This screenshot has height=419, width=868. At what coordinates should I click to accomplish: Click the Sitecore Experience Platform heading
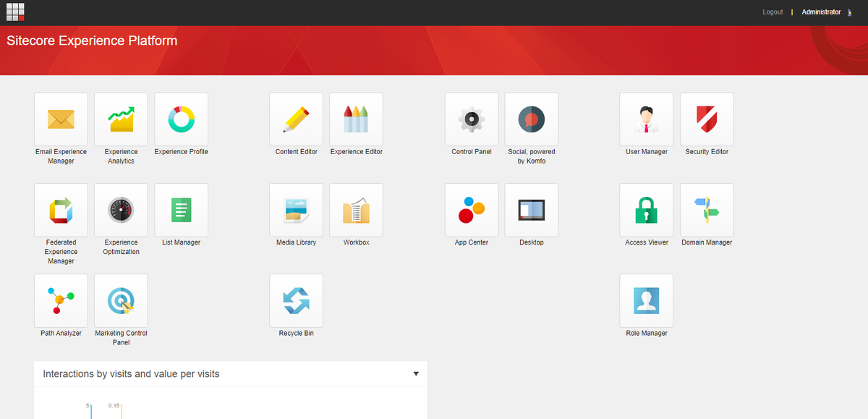92,41
